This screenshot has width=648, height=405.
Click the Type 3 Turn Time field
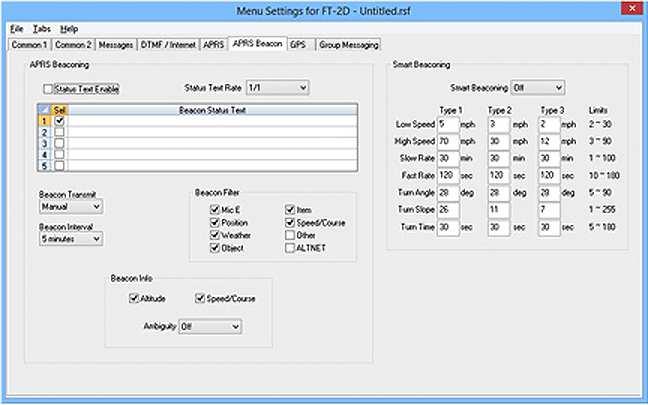click(x=549, y=227)
